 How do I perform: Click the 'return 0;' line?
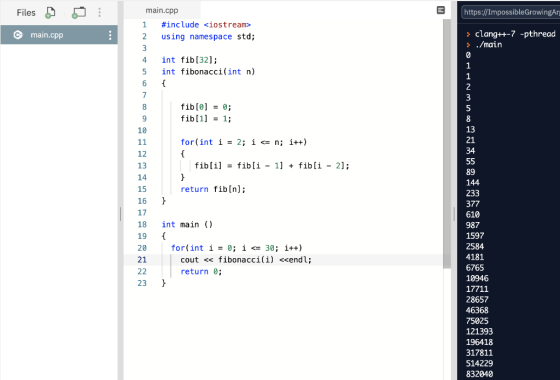(x=201, y=271)
